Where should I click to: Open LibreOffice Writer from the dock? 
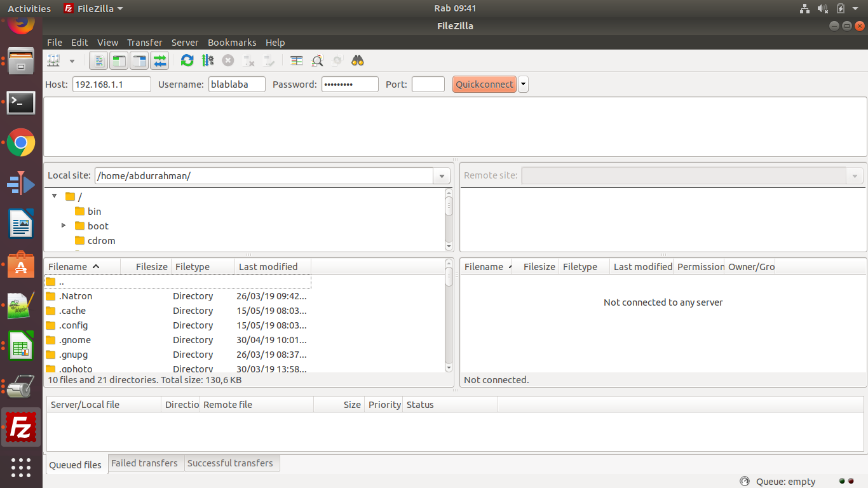(x=21, y=224)
